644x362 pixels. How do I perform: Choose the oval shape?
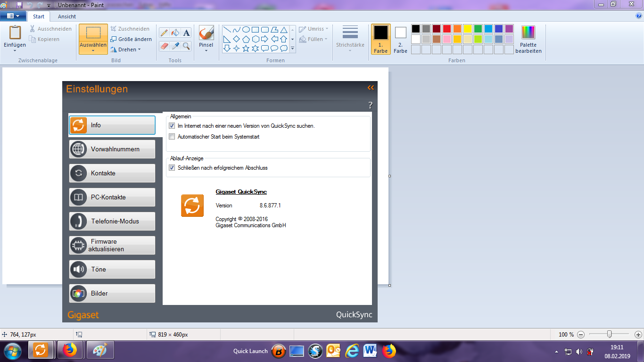pyautogui.click(x=246, y=30)
